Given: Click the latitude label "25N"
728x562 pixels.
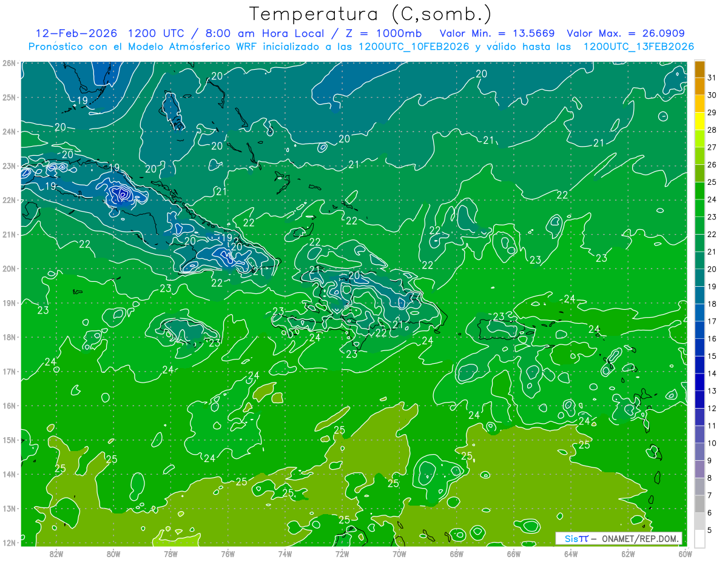Looking at the screenshot, I should click(9, 97).
